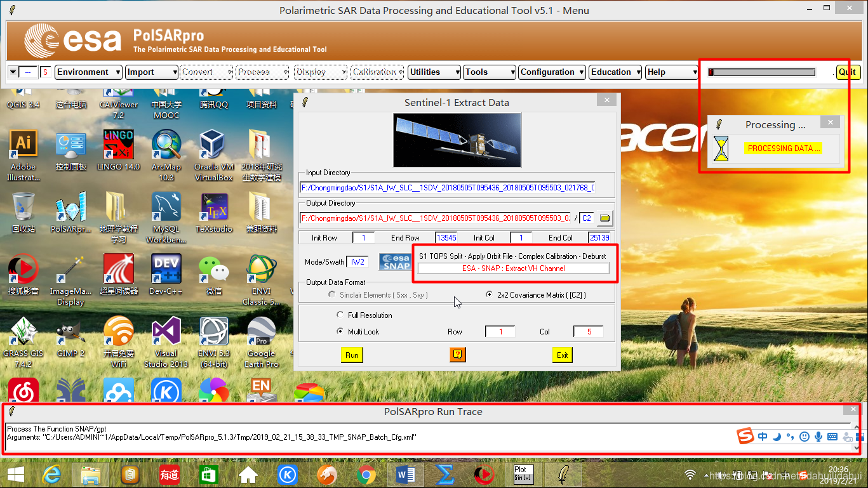Click the yellow PROCESSING DATA label
868x488 pixels.
784,148
